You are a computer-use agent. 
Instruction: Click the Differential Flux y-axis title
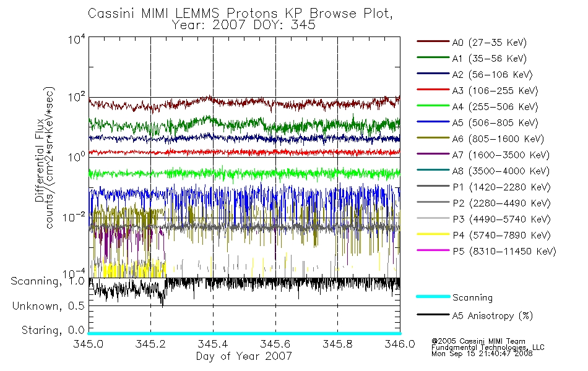pyautogui.click(x=40, y=160)
